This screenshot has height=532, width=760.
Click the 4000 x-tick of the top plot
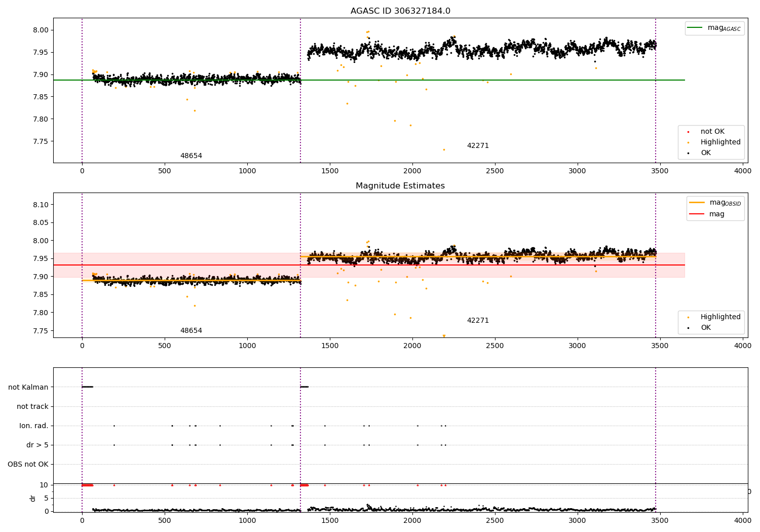(743, 171)
